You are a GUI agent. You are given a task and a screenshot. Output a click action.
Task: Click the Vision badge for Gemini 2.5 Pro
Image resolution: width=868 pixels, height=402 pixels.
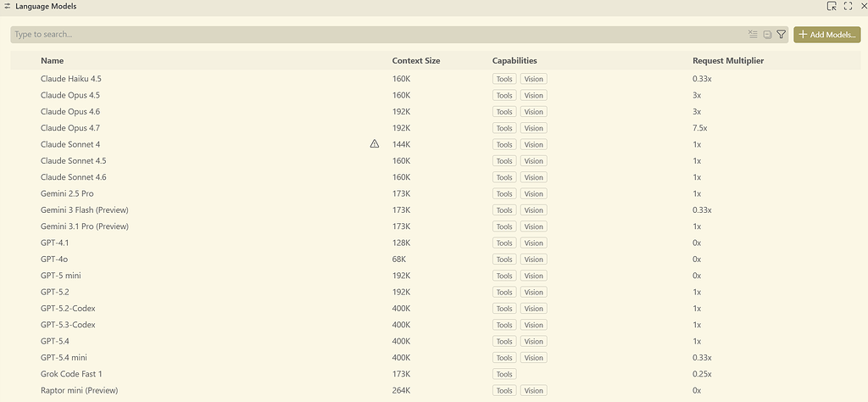(x=534, y=194)
